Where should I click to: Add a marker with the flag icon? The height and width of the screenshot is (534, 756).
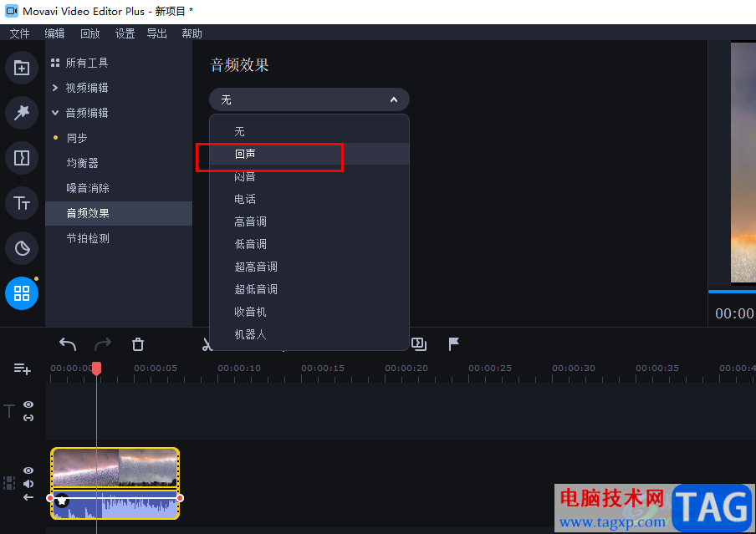point(454,344)
